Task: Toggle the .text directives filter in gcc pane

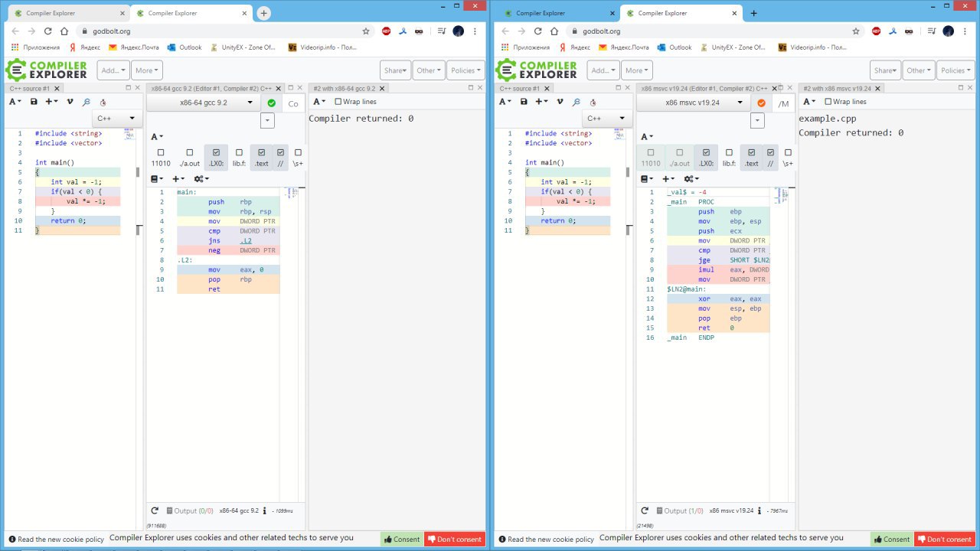Action: point(261,158)
